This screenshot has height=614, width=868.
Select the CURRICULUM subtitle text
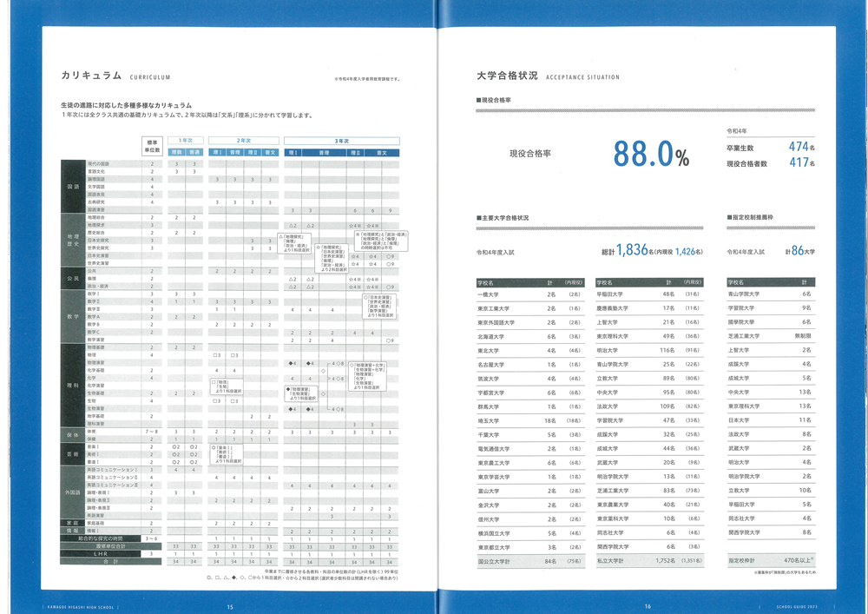[x=150, y=77]
